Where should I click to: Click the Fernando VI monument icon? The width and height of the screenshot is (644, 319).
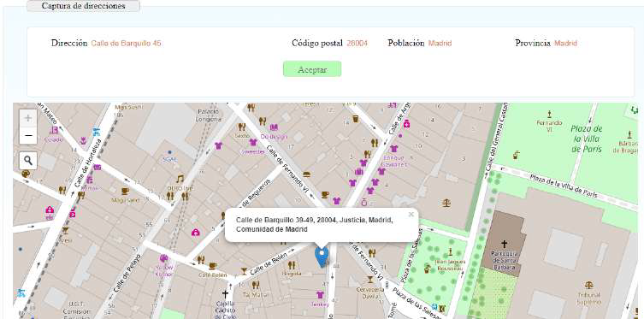click(x=549, y=114)
